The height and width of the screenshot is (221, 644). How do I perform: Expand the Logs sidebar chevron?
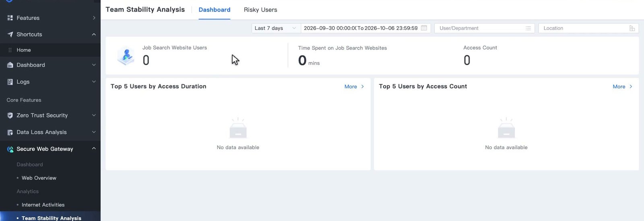(94, 81)
